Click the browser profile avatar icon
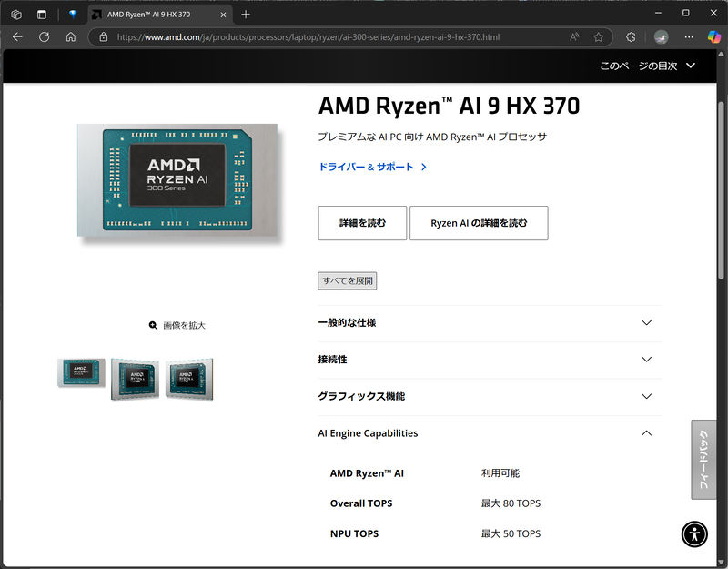Screen dimensions: 728x569 point(660,37)
